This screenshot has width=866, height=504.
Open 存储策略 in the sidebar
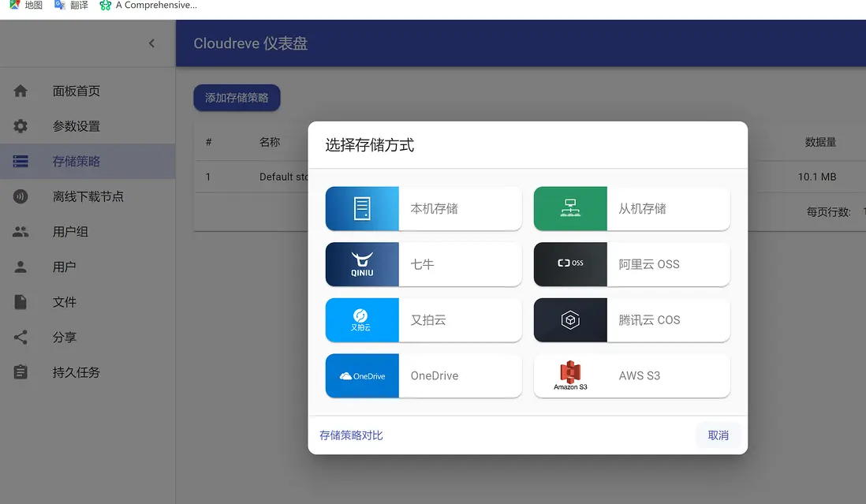[x=88, y=161]
